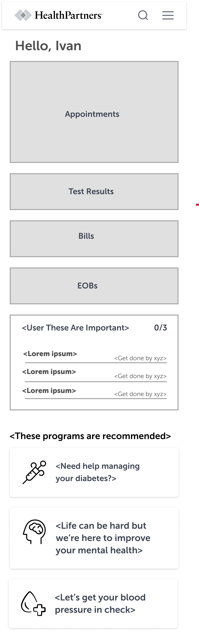Image resolution: width=199 pixels, height=644 pixels.
Task: Switch to the Appointments section
Action: click(x=94, y=114)
